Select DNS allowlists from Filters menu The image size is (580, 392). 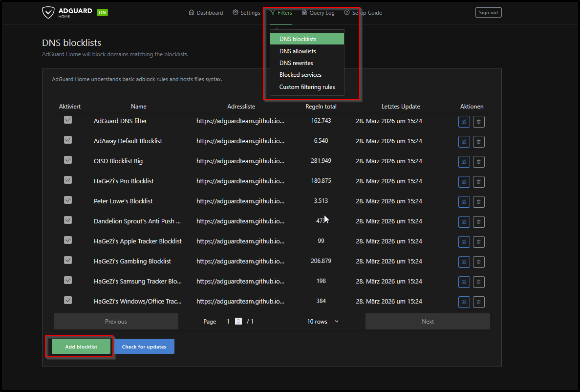click(298, 51)
